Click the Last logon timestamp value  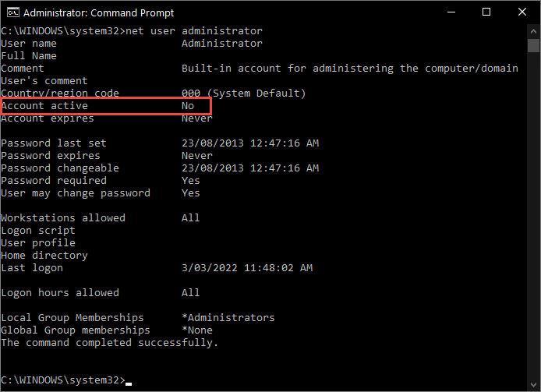pos(247,268)
